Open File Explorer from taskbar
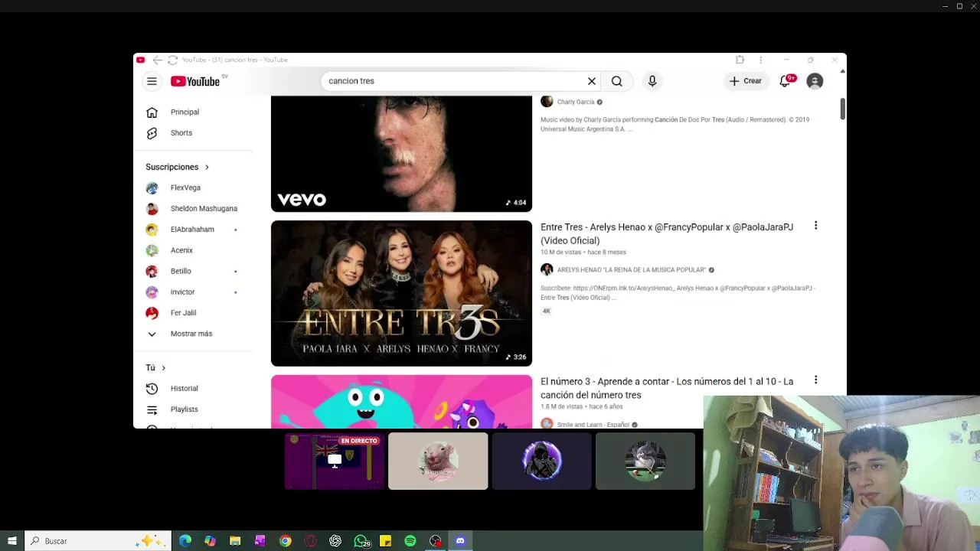Screen dimensions: 980x551 pyautogui.click(x=235, y=541)
